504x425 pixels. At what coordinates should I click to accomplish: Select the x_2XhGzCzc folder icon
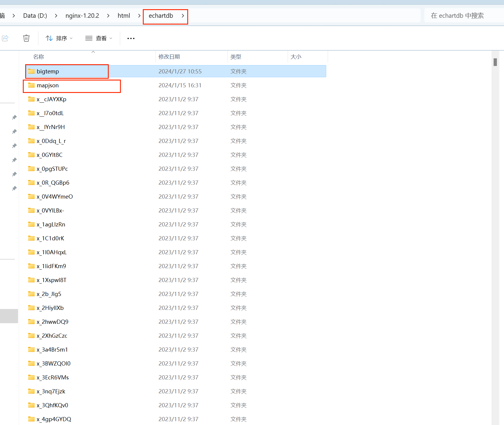click(x=31, y=336)
